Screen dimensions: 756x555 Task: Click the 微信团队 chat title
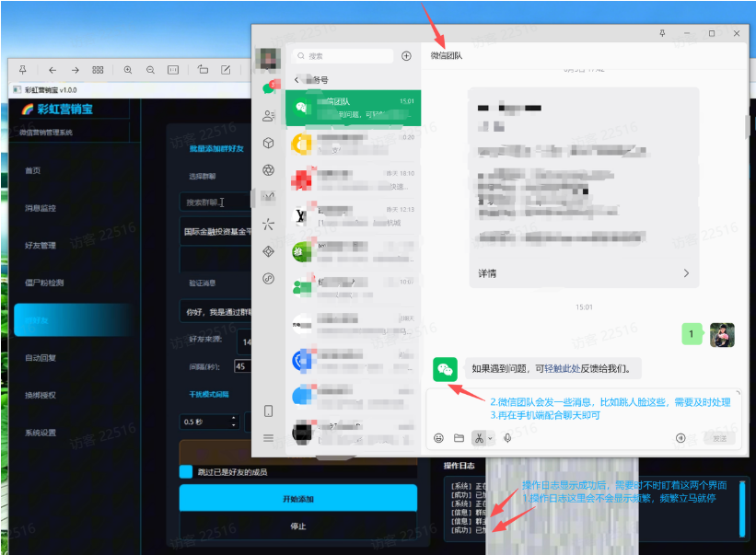coord(447,55)
